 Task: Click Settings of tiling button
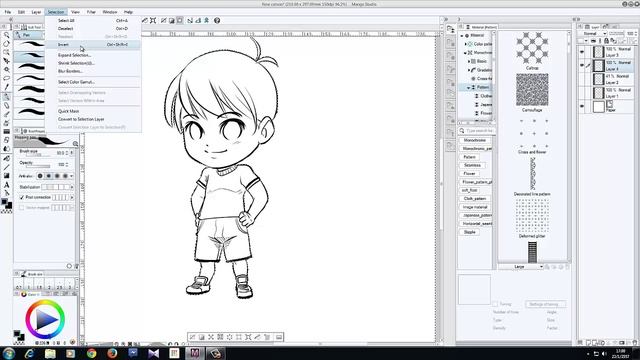(544, 304)
